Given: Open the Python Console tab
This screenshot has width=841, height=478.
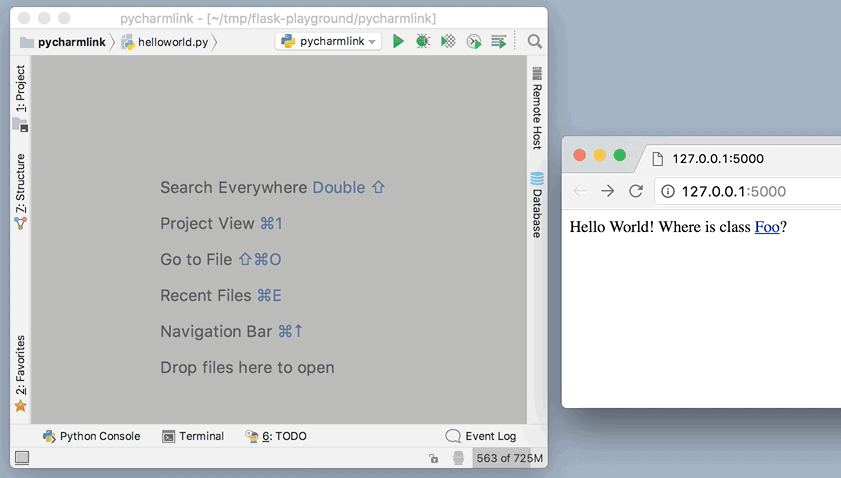Looking at the screenshot, I should tap(92, 436).
